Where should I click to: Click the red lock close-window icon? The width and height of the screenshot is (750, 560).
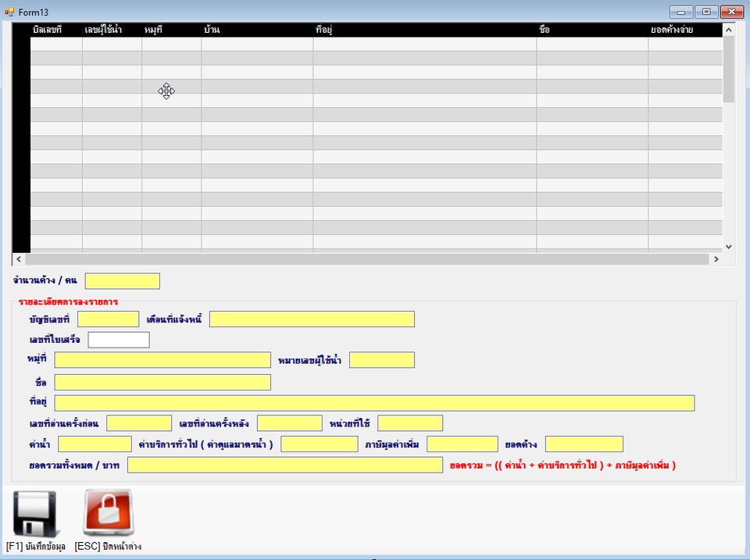point(108,513)
